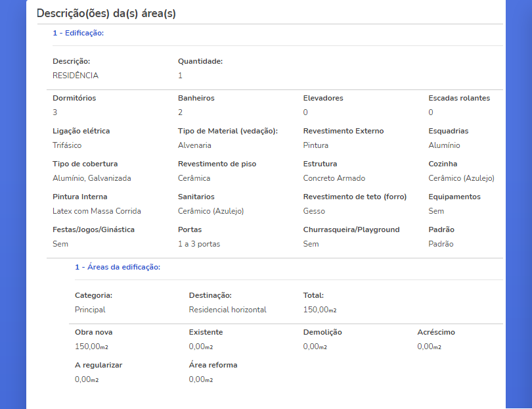Viewport: 532px width, 409px height.
Task: Click the Alvenaria material value
Action: point(194,145)
